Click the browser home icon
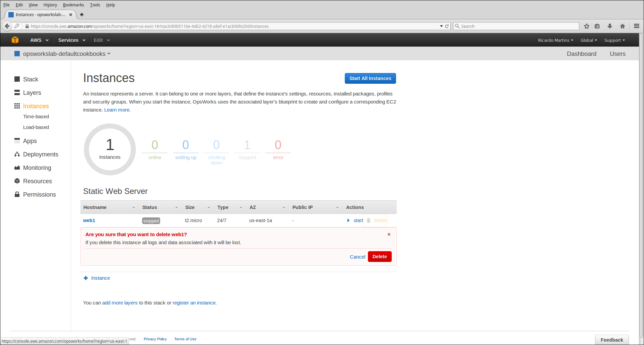The height and width of the screenshot is (345, 644). (623, 26)
